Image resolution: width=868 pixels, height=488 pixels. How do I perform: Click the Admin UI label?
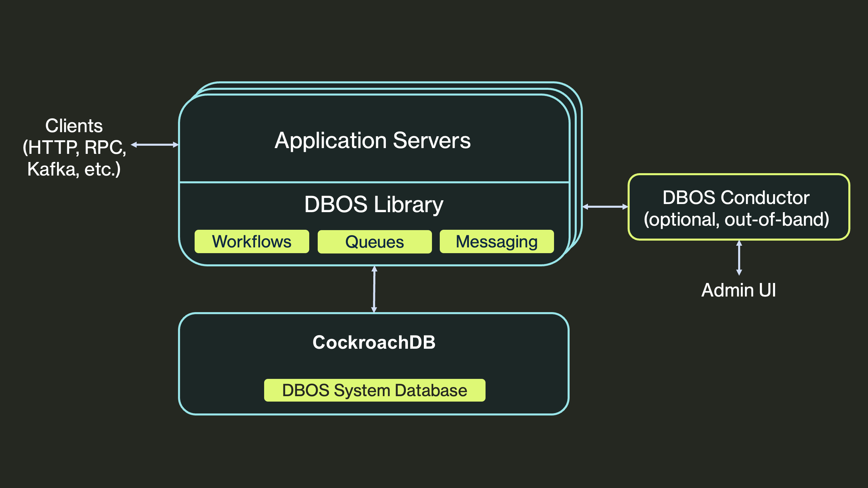coord(739,290)
